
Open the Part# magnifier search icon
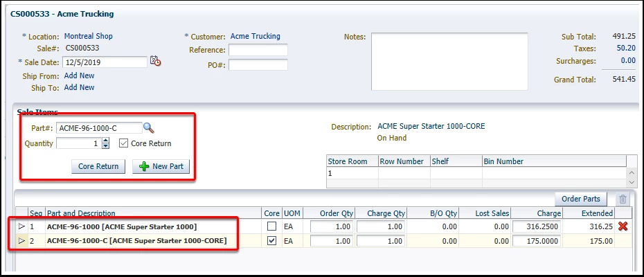click(x=149, y=128)
